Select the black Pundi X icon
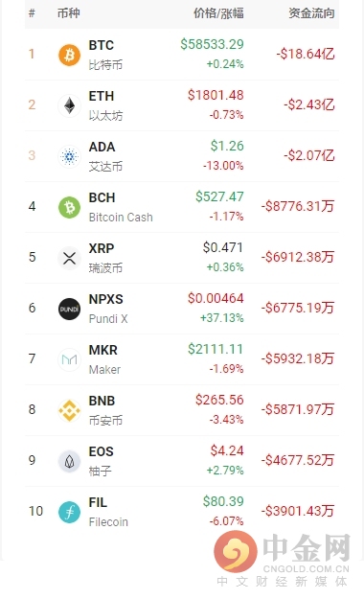Image resolution: width=364 pixels, height=599 pixels. pos(69,309)
